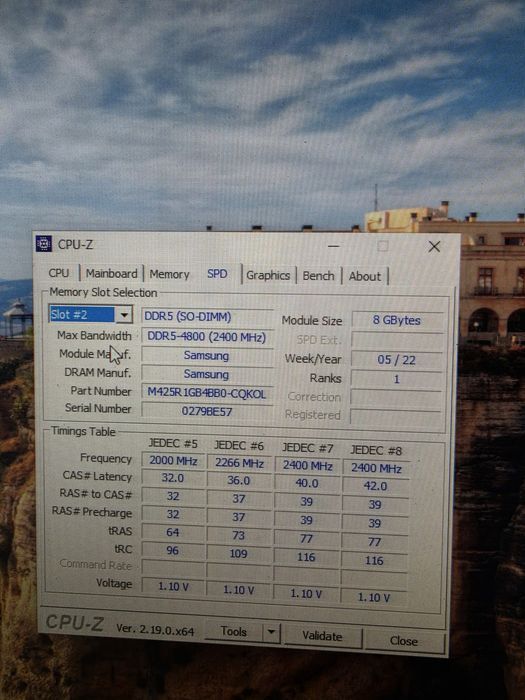Select the SPD tab
The image size is (525, 700).
[x=217, y=274]
